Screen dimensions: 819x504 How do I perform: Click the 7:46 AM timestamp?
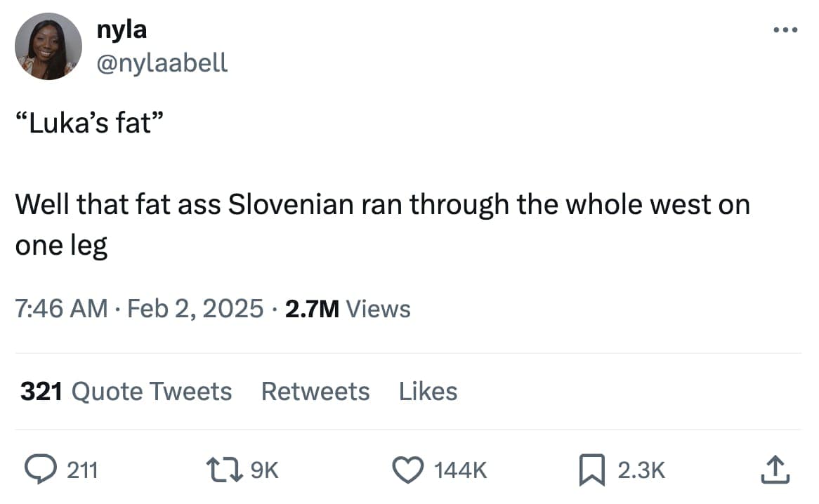click(x=62, y=308)
